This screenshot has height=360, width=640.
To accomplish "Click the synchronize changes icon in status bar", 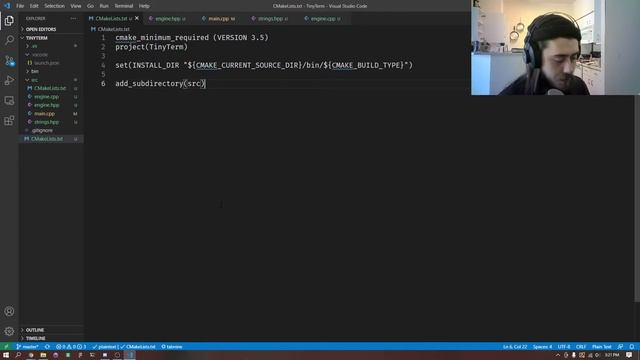I will coord(47,347).
